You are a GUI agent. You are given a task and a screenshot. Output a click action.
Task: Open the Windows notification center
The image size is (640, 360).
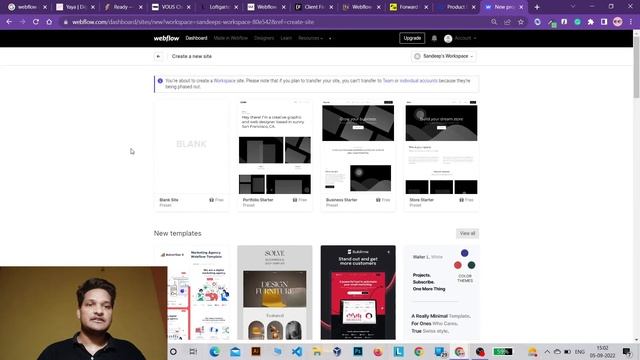[x=627, y=351]
